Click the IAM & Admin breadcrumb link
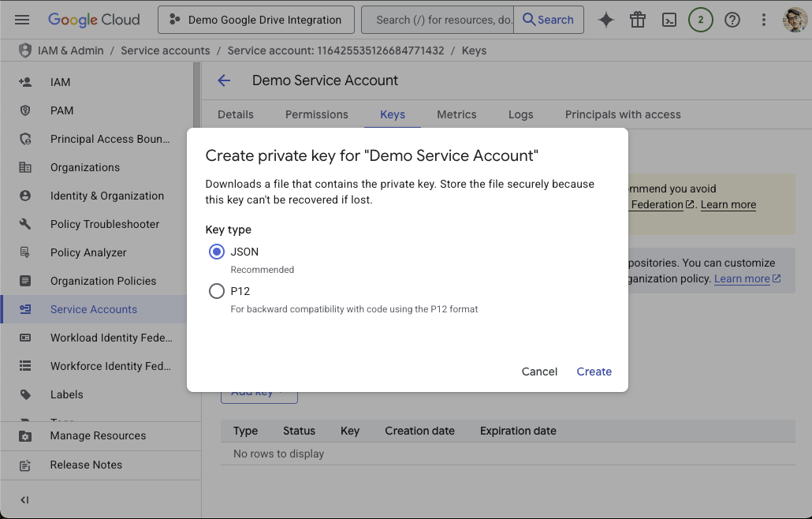 click(x=70, y=50)
